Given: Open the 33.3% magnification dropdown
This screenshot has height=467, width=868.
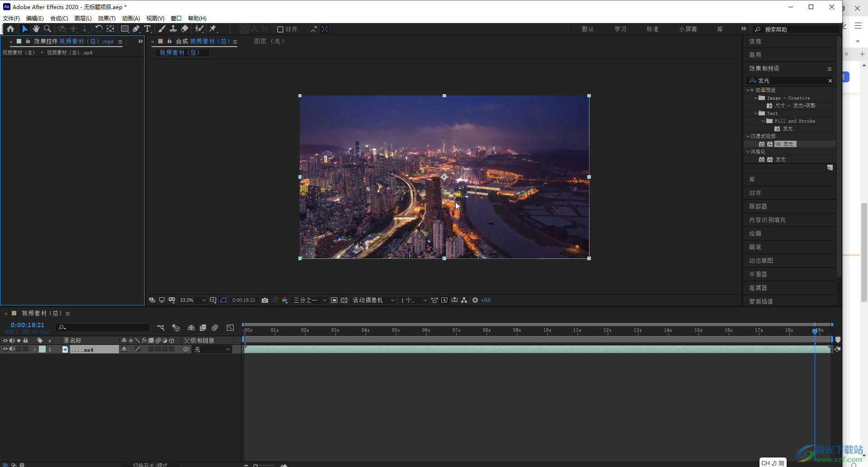Looking at the screenshot, I should click(x=193, y=300).
